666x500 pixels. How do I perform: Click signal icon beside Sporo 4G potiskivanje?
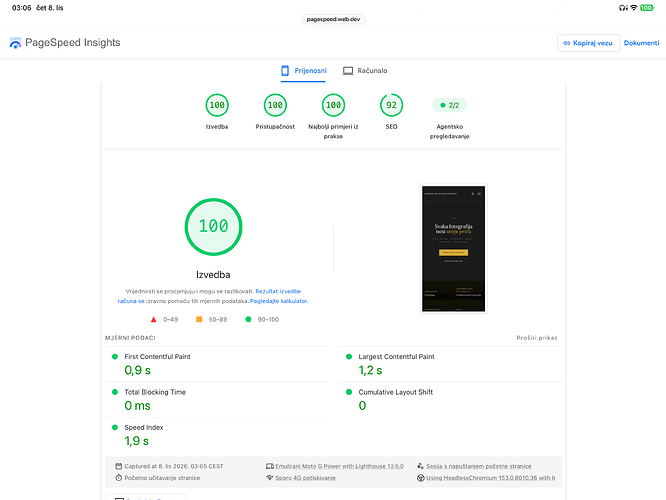tap(270, 477)
